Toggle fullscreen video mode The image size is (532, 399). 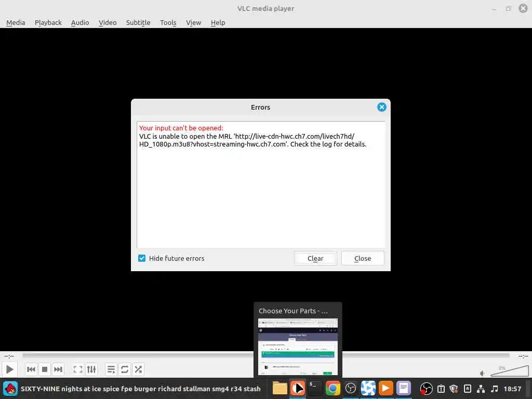click(78, 369)
